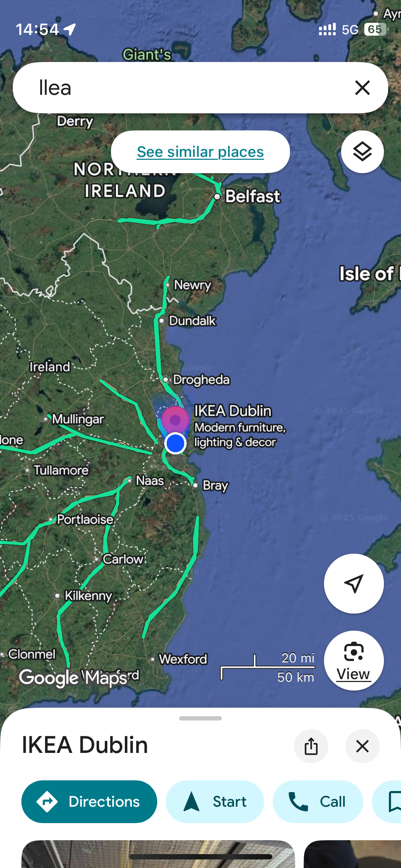
Task: Open See similar places link
Action: point(200,152)
